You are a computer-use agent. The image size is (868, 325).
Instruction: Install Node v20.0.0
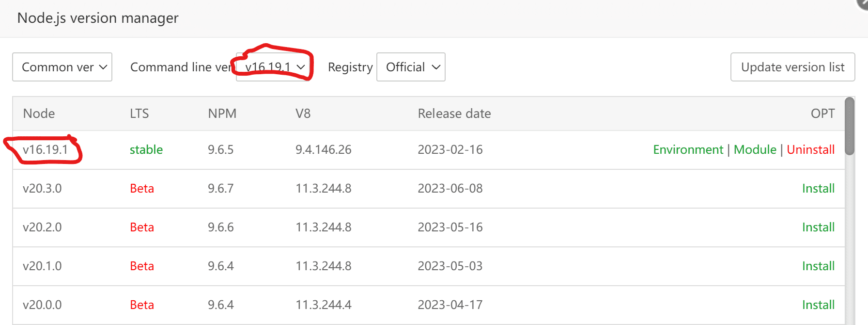818,305
